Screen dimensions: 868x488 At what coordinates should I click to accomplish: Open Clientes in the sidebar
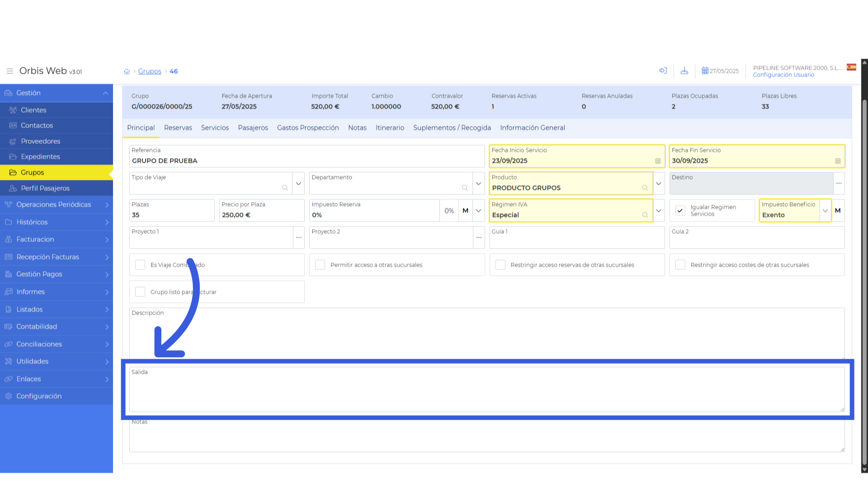pyautogui.click(x=57, y=110)
